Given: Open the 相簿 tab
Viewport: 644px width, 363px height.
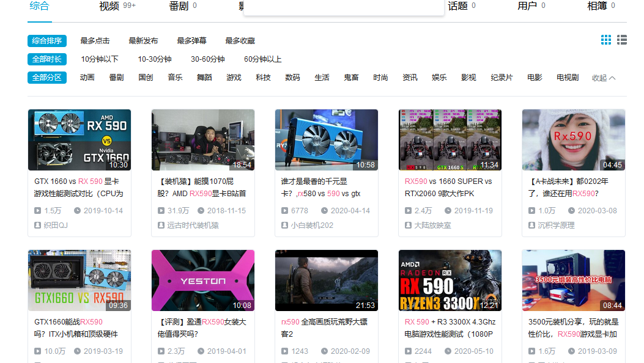Looking at the screenshot, I should (x=601, y=5).
